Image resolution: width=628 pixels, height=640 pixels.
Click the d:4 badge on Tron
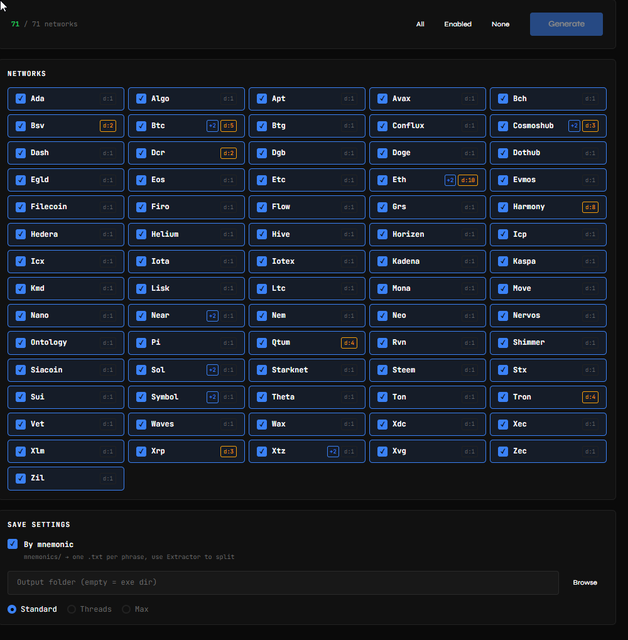590,397
